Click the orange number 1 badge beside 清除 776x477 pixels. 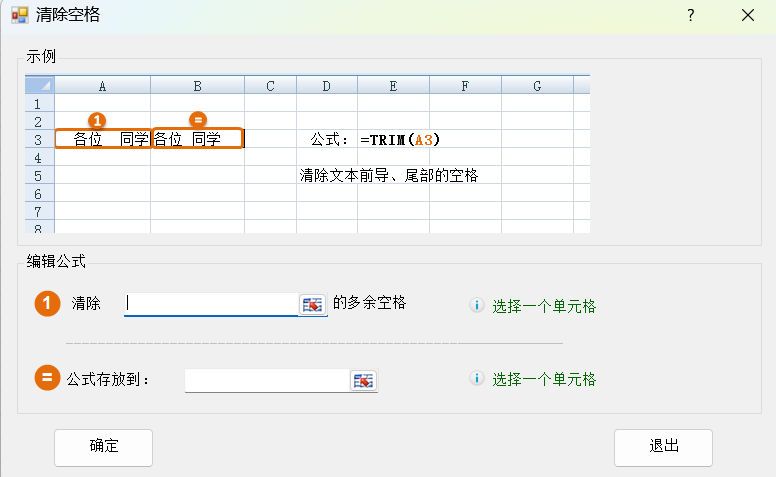(48, 304)
